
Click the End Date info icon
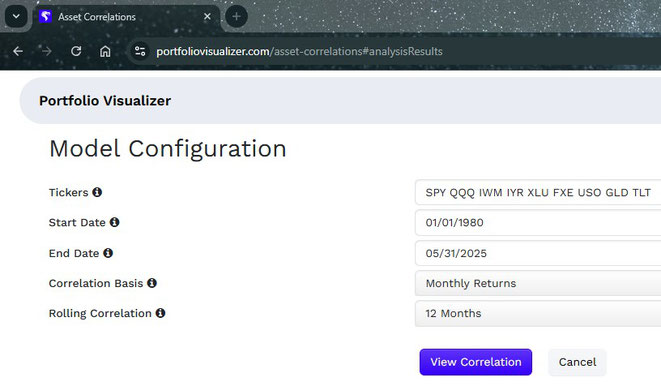coord(108,253)
